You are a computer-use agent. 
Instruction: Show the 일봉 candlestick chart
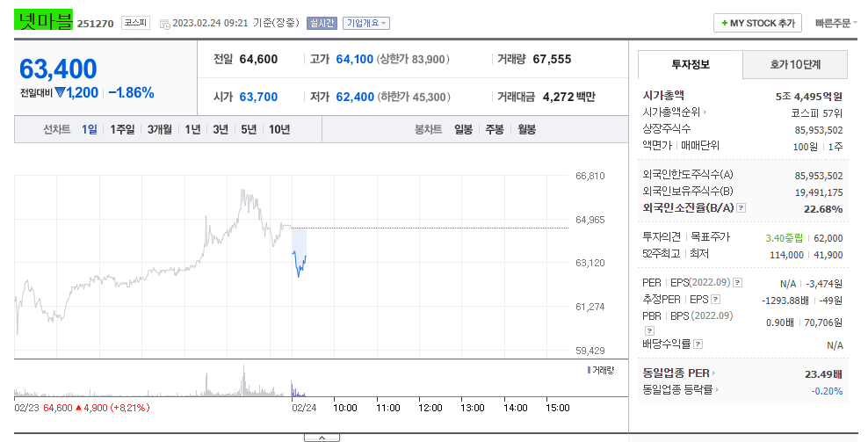coord(463,129)
